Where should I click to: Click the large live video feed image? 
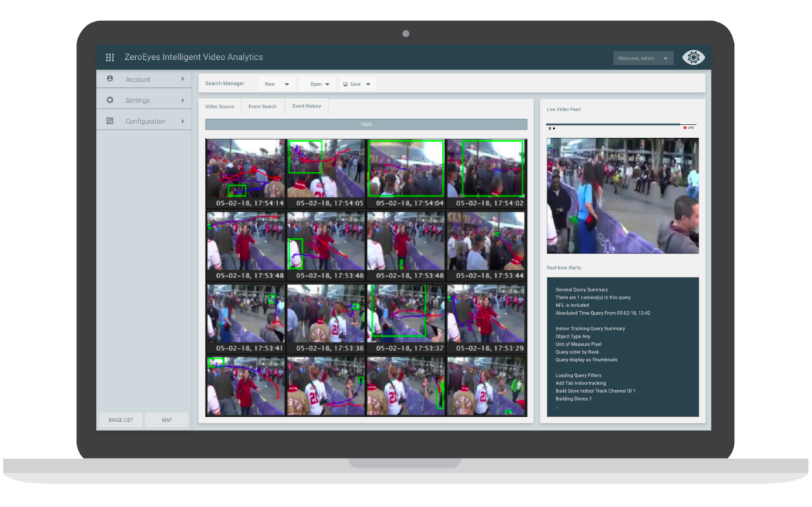[623, 196]
